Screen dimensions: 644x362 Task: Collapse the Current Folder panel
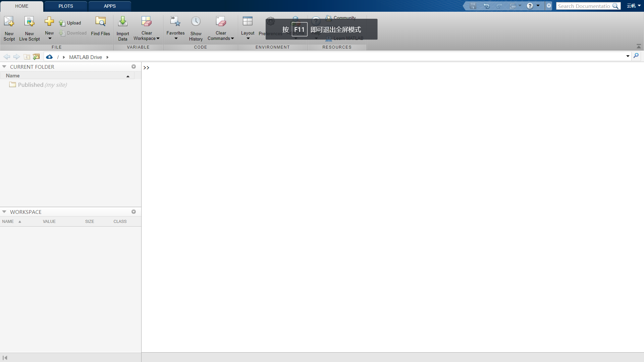(x=4, y=67)
